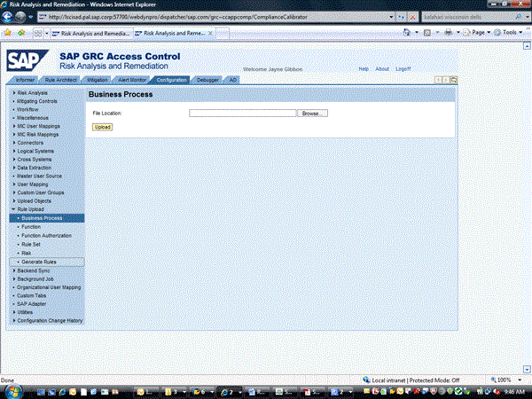Click the Browse... button
This screenshot has width=532, height=399.
point(312,113)
